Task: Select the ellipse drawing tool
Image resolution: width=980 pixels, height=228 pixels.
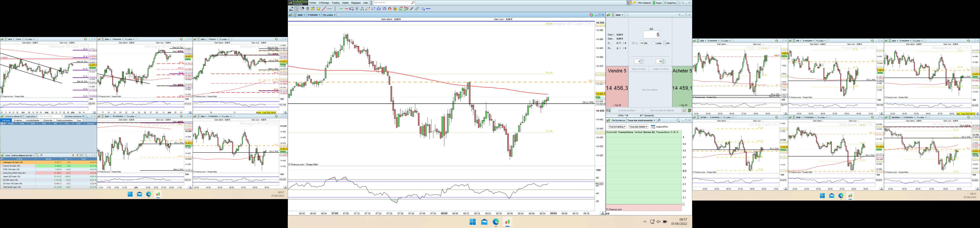Action: [368, 9]
